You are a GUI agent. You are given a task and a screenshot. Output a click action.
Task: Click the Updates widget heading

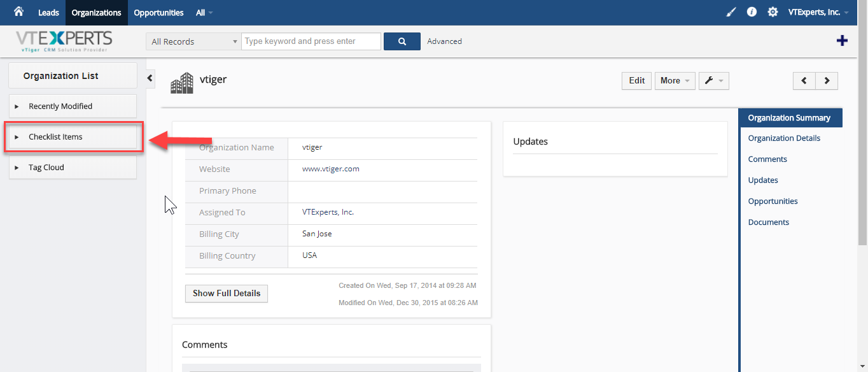(x=531, y=141)
